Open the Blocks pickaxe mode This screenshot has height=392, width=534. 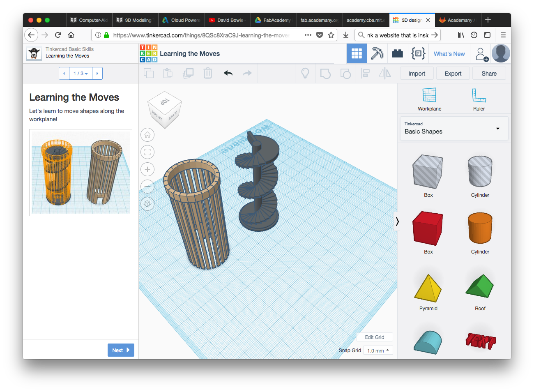(377, 53)
